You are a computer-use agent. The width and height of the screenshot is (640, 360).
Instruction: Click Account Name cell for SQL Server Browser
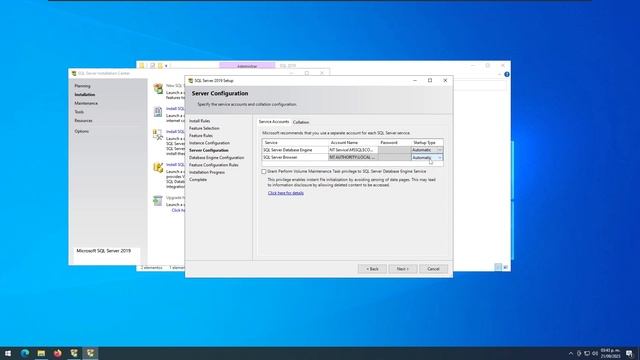(x=353, y=157)
